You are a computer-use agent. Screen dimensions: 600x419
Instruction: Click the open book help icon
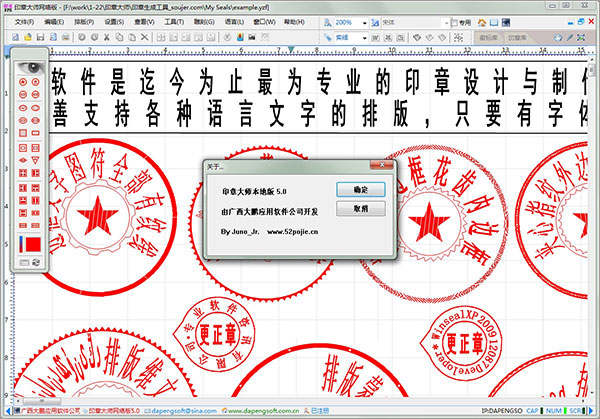pos(494,23)
